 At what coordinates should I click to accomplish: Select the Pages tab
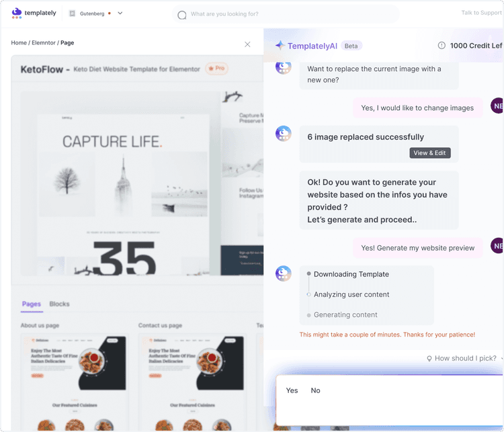(x=32, y=304)
